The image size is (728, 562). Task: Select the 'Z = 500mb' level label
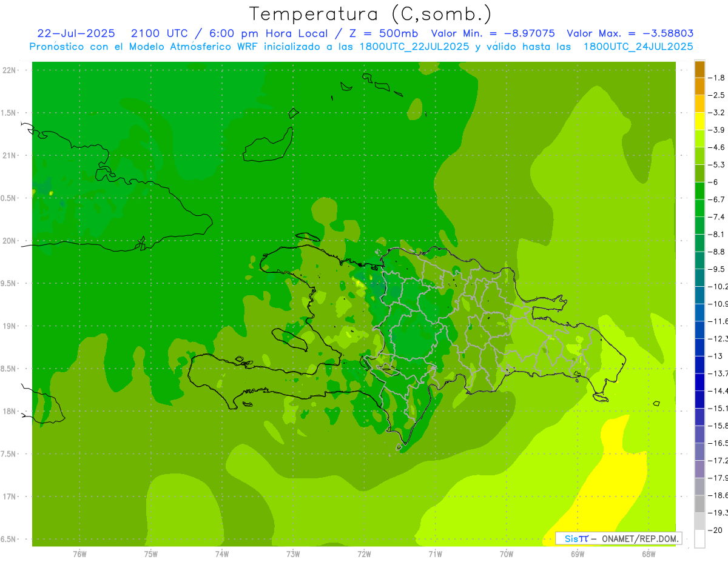382,33
